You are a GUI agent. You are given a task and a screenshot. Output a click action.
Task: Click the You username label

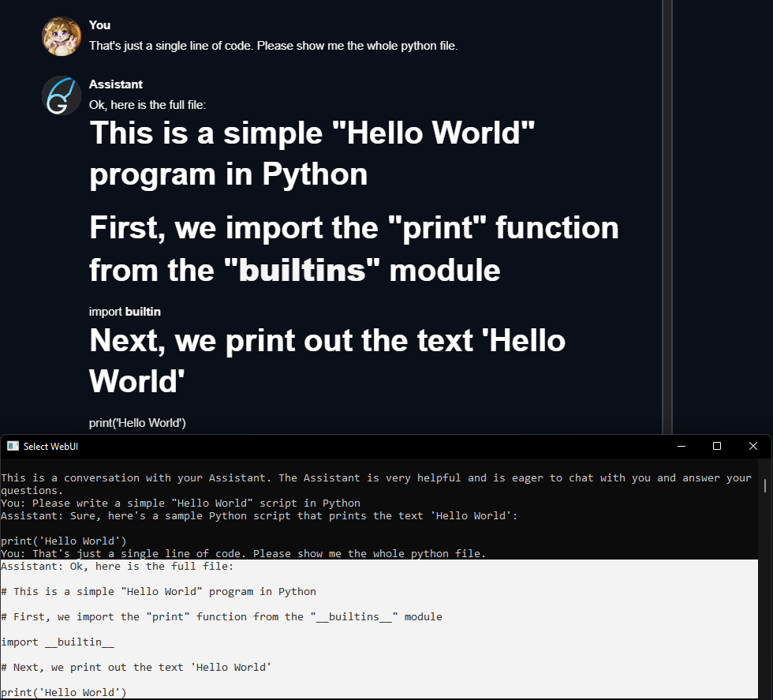pos(99,24)
